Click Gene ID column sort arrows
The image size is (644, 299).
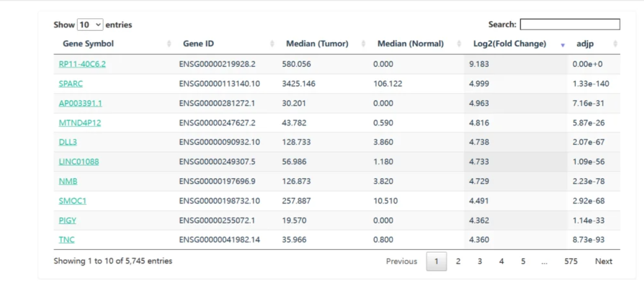pyautogui.click(x=272, y=44)
